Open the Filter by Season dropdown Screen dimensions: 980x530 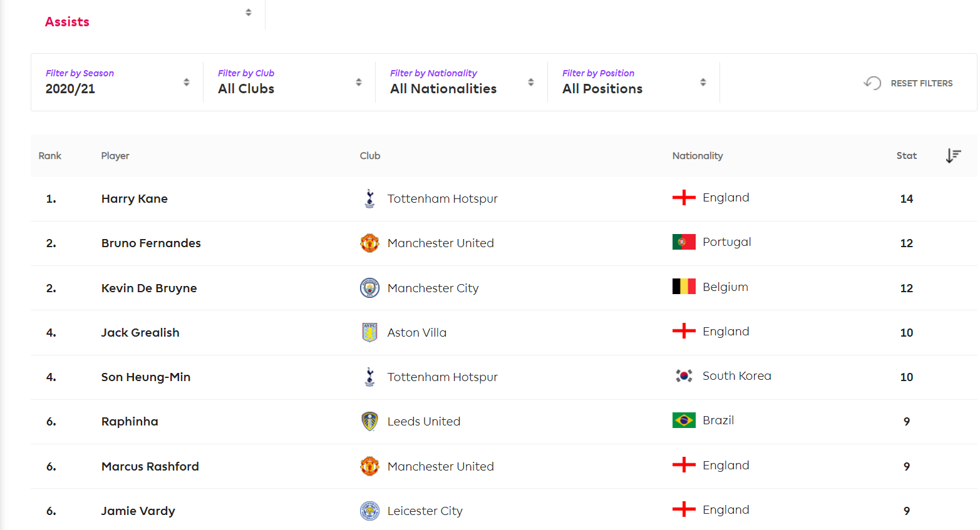pos(117,82)
